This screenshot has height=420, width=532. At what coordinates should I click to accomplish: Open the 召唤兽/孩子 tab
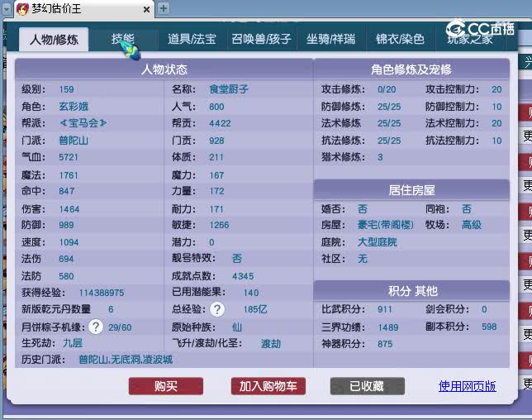pyautogui.click(x=261, y=39)
